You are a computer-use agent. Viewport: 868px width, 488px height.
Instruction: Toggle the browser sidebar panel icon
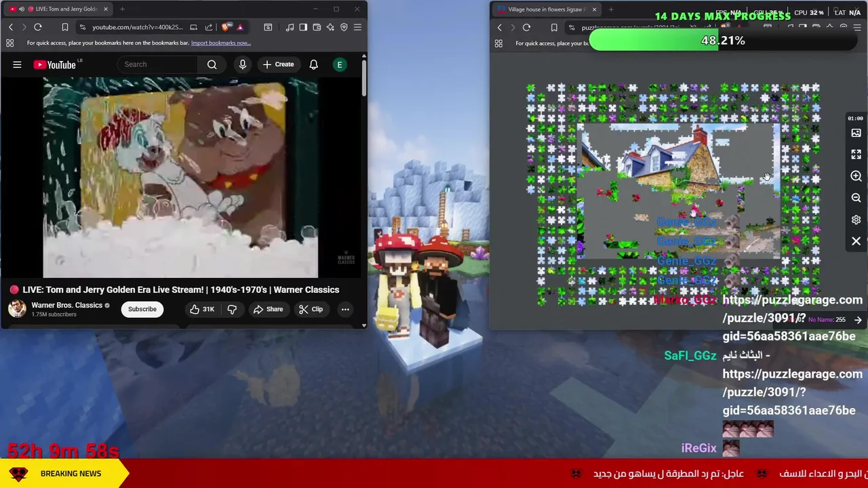tap(303, 27)
